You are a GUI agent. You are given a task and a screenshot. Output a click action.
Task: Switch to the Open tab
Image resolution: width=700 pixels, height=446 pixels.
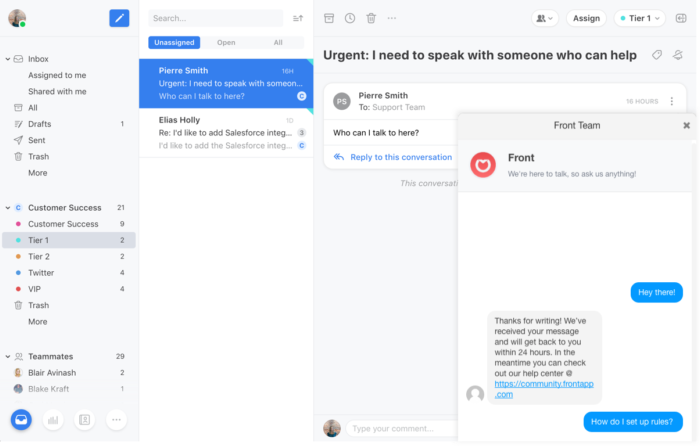point(226,42)
